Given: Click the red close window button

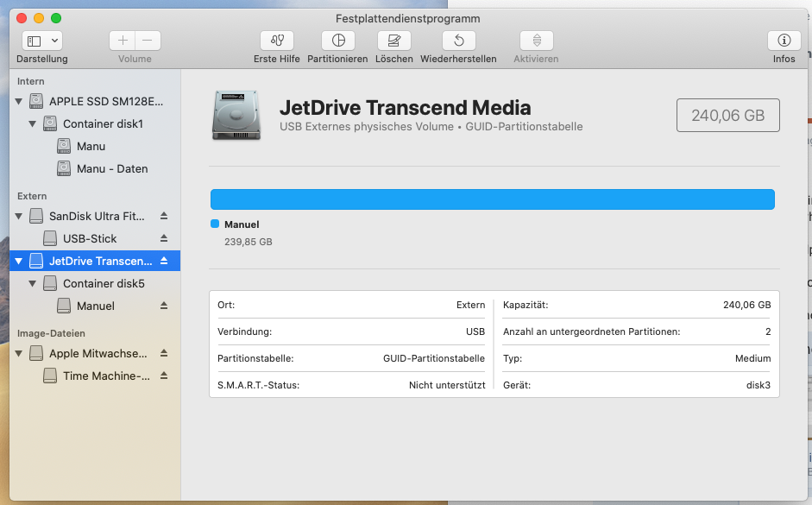Looking at the screenshot, I should click(x=22, y=18).
